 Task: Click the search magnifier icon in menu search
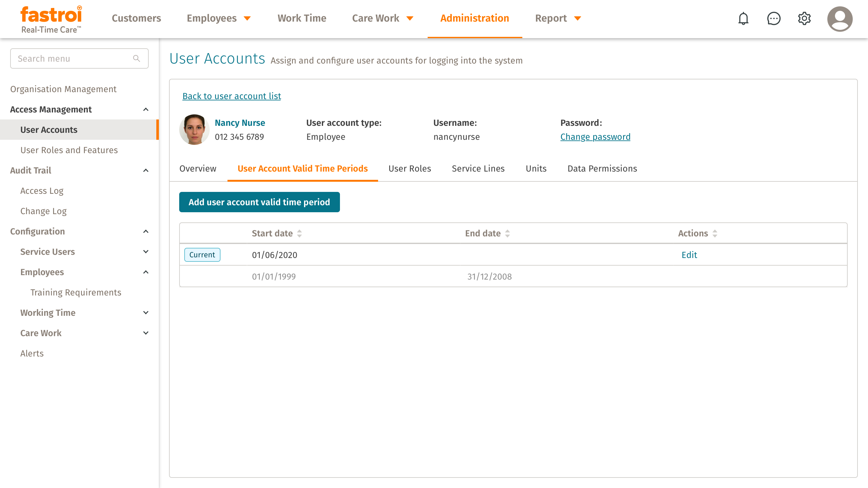(137, 59)
